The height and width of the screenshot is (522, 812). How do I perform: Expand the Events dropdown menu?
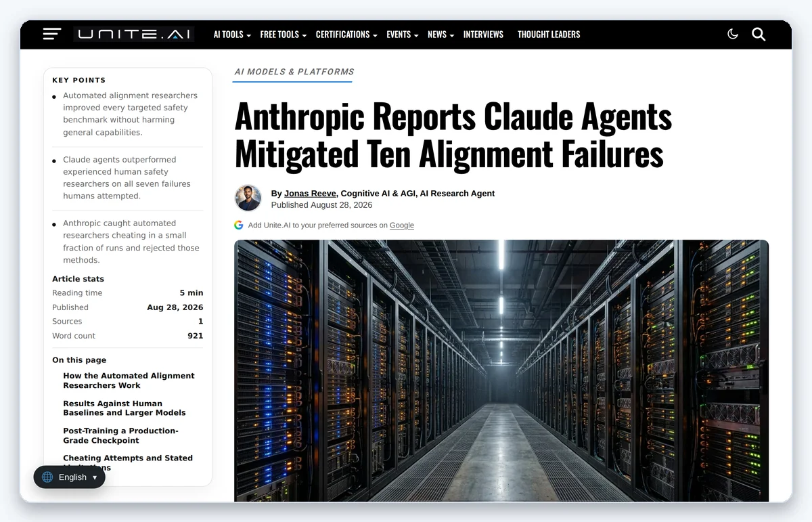pyautogui.click(x=402, y=35)
